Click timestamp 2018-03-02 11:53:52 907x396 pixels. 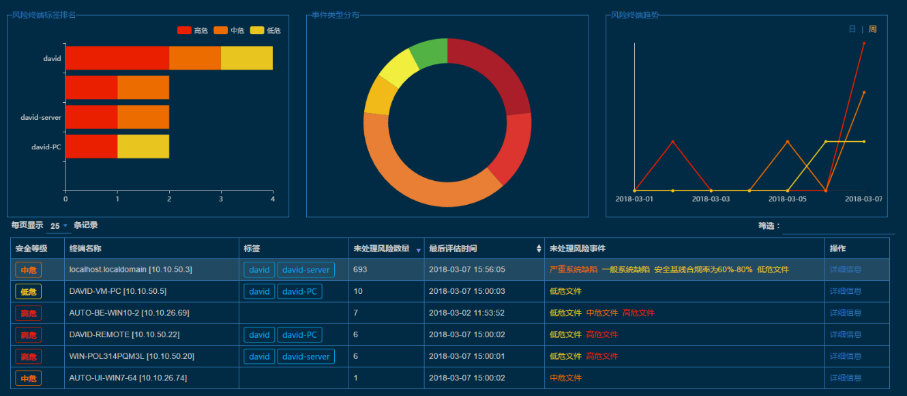click(467, 313)
